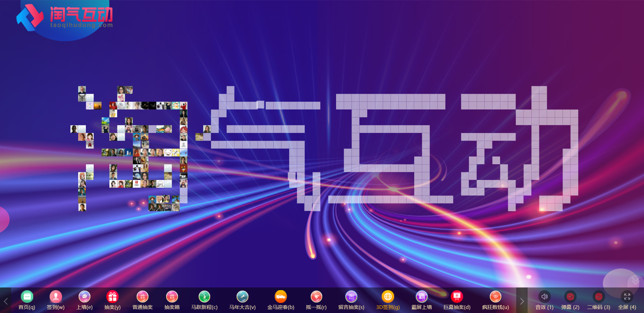Open the 马年大吉 activity
644x313 pixels.
[x=243, y=300]
